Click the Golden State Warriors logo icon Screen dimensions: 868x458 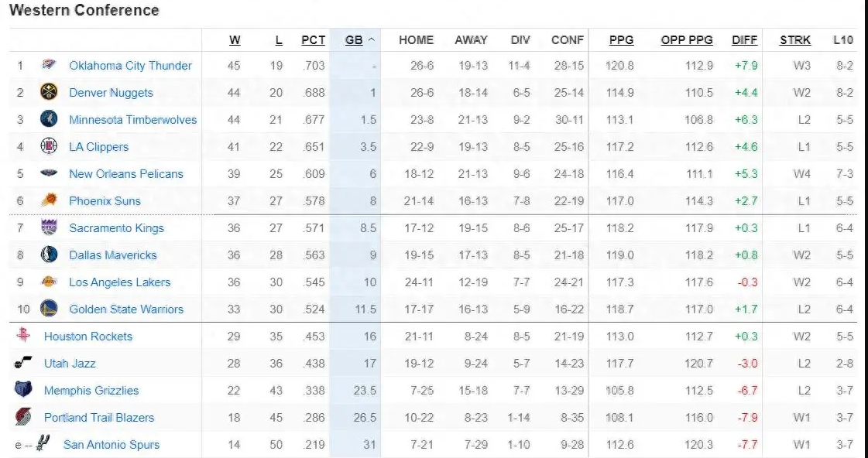[x=49, y=309]
